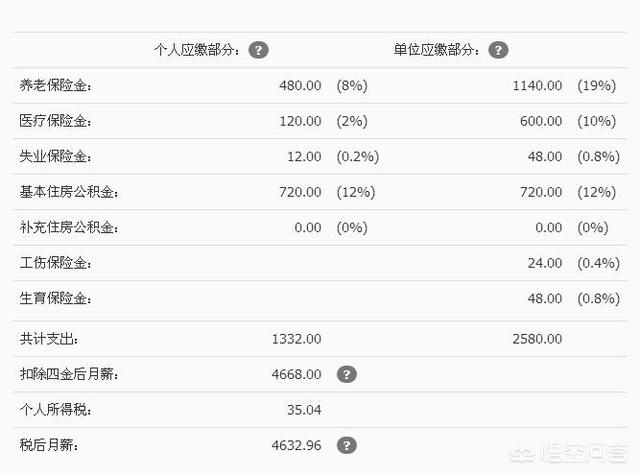Click the 失业保险金 row label
Screen dimensions: 640x475
coord(56,157)
